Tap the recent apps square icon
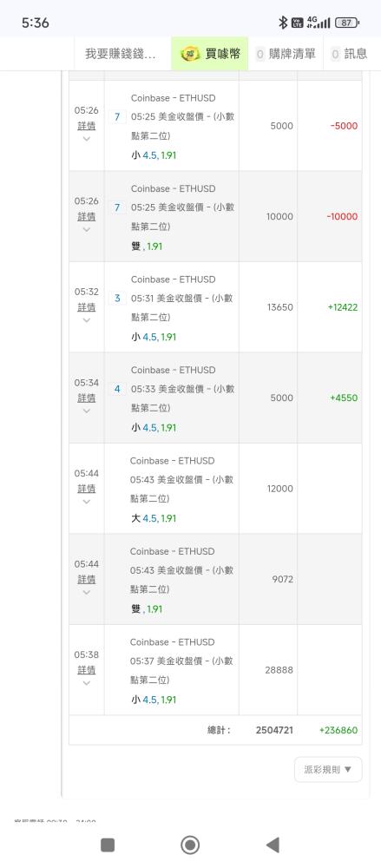The width and height of the screenshot is (381, 868). [x=108, y=845]
